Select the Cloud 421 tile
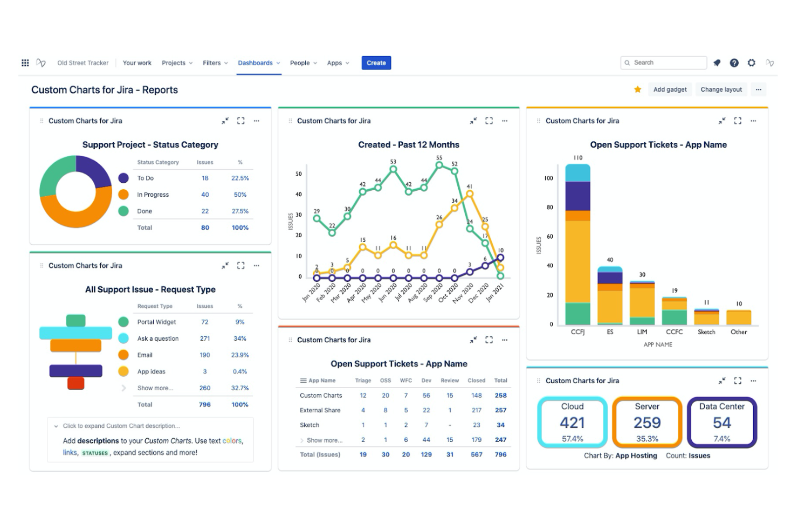Screen dimensions: 798x532 573,423
